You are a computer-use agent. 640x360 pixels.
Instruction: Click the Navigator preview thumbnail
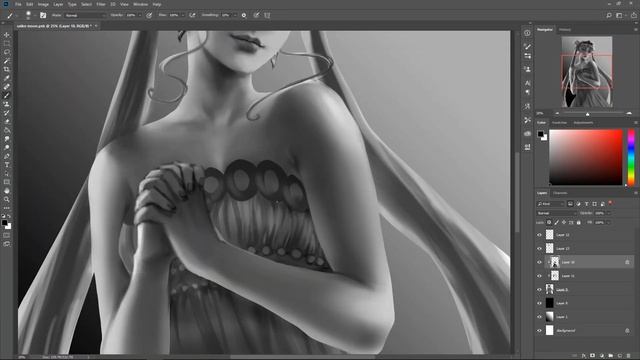point(587,72)
